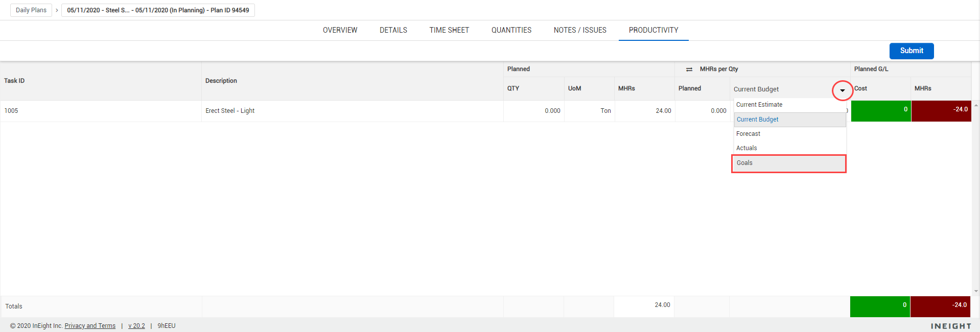
Task: Click the scrollbar down arrow
Action: [x=976, y=291]
